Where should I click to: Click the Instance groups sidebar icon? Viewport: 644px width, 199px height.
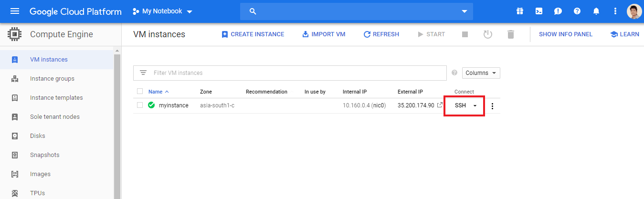(14, 79)
